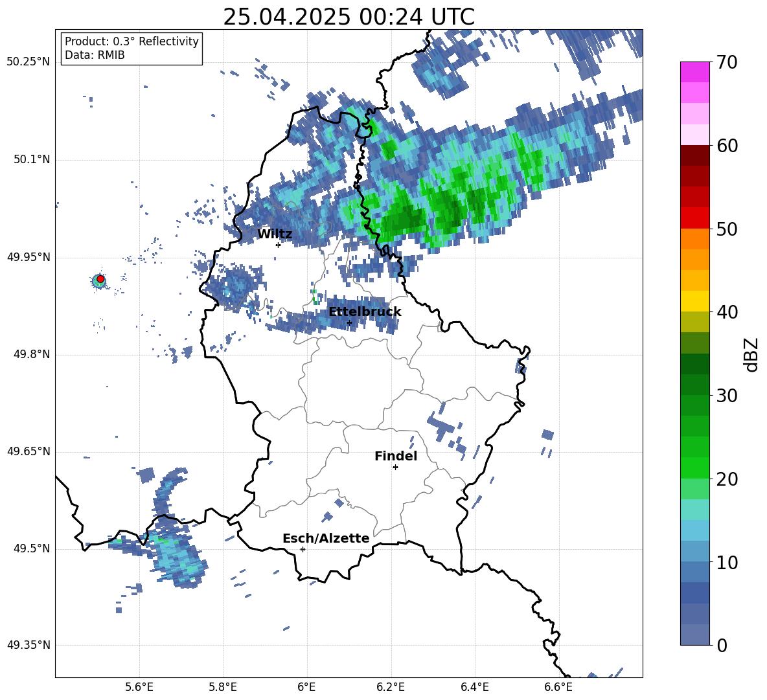
Task: Click the Ettelbruck location cross marker
Action: click(x=349, y=322)
